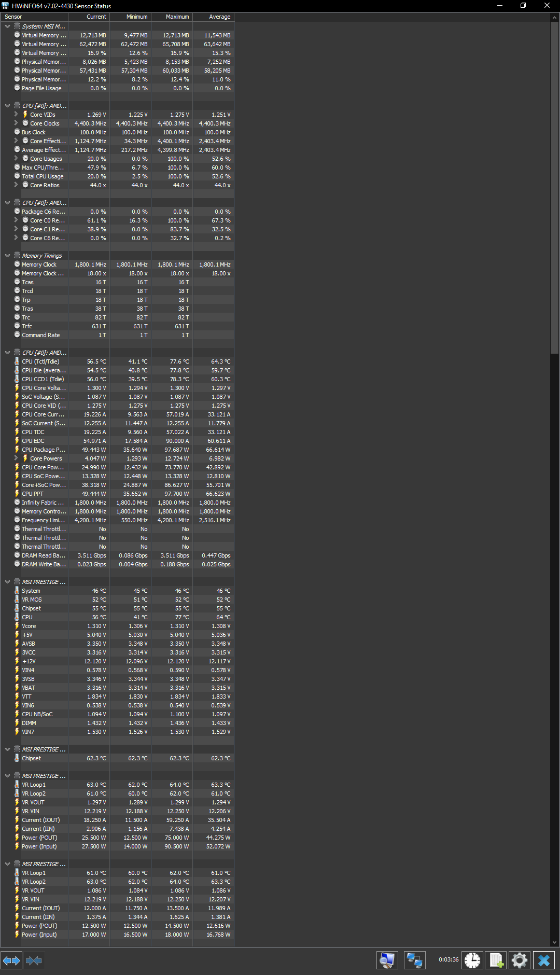Image resolution: width=560 pixels, height=975 pixels.
Task: Click lightning icon beside +12V
Action: (17, 661)
